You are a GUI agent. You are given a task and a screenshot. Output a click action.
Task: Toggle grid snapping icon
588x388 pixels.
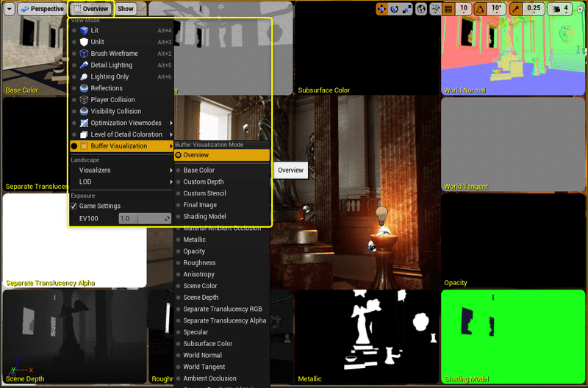pos(448,9)
